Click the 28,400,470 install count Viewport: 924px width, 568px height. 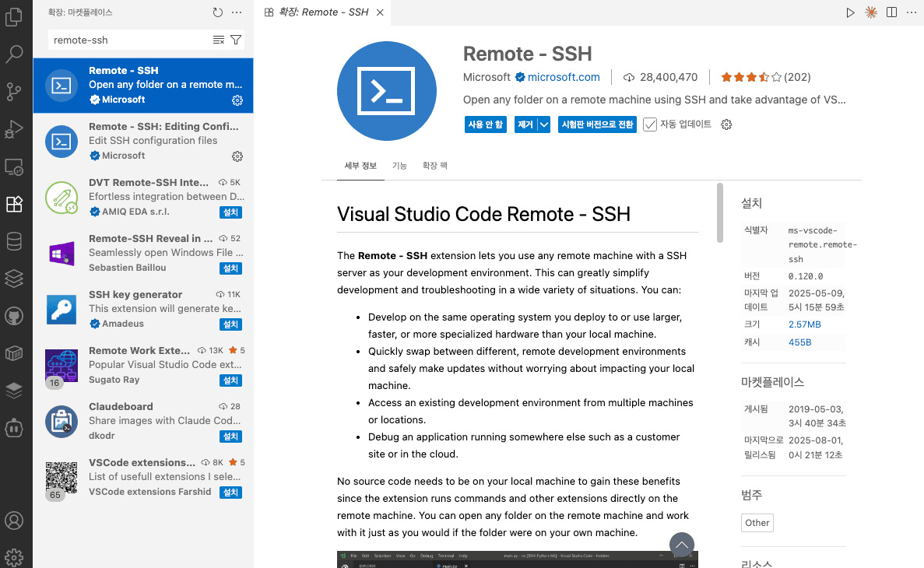click(x=661, y=77)
